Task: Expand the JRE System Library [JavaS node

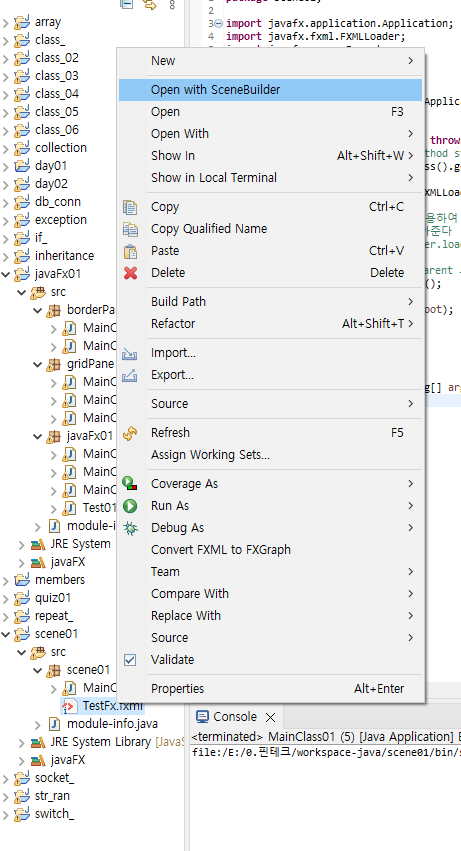Action: click(x=22, y=742)
